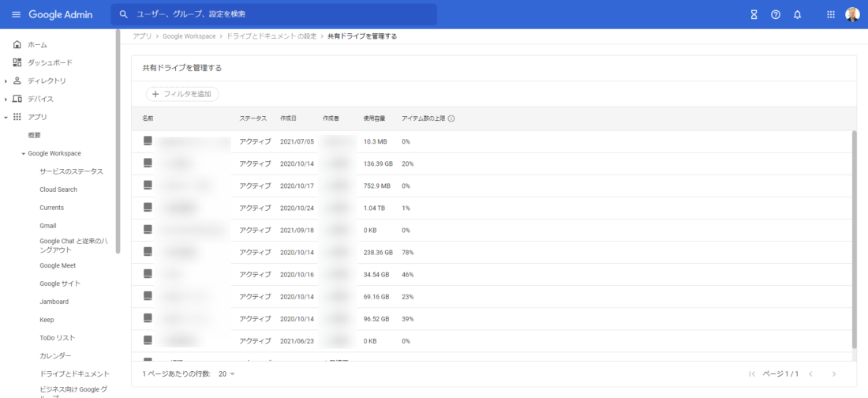Screen dimensions: 868x398
Task: Click the アプリ breadcrumb link
Action: 142,36
